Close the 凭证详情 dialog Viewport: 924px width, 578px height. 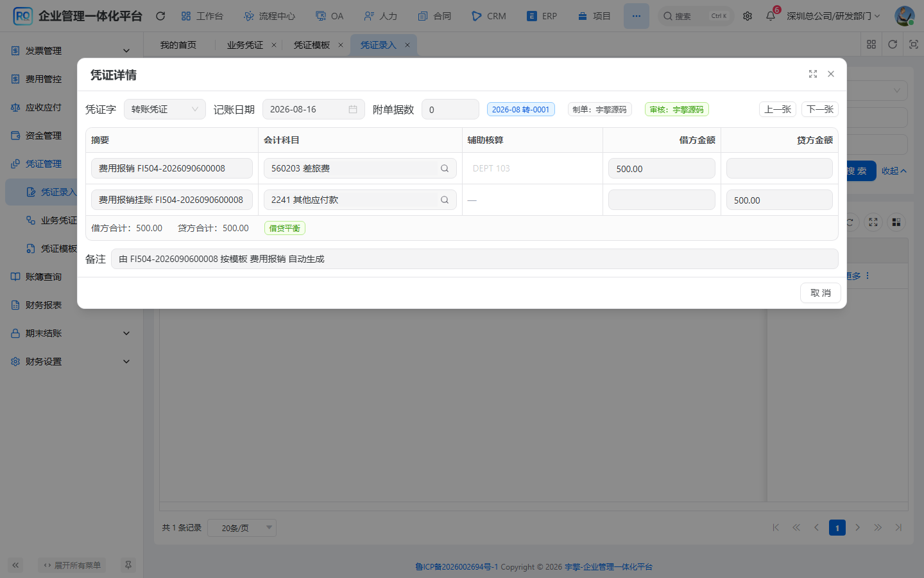(x=831, y=74)
